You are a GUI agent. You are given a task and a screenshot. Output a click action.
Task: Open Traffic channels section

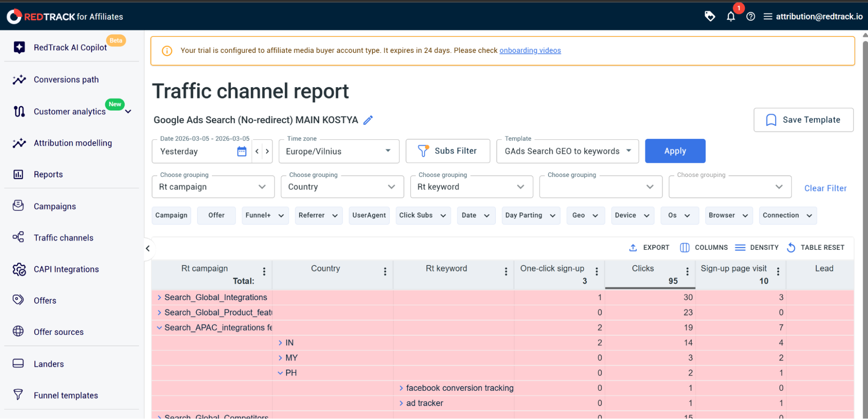pyautogui.click(x=63, y=238)
